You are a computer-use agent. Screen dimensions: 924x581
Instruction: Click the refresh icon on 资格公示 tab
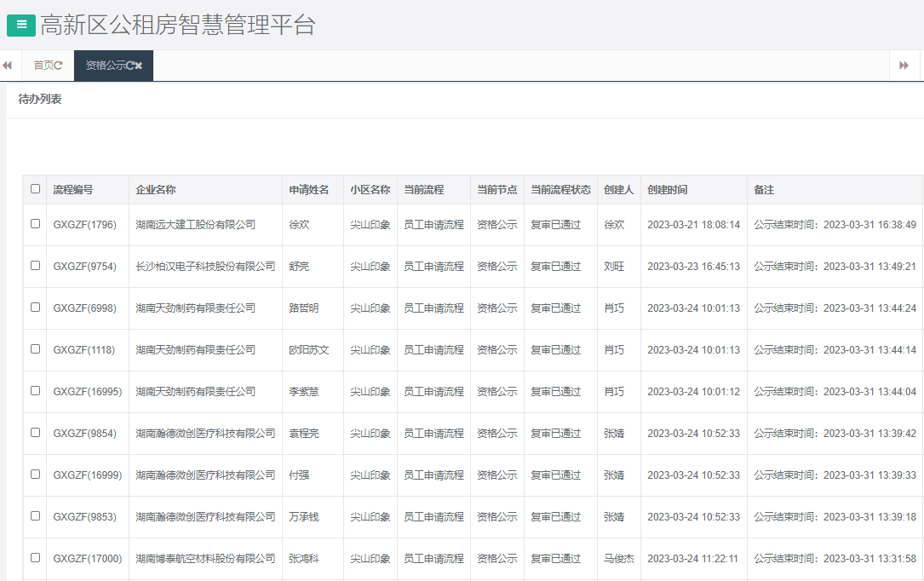pos(130,65)
